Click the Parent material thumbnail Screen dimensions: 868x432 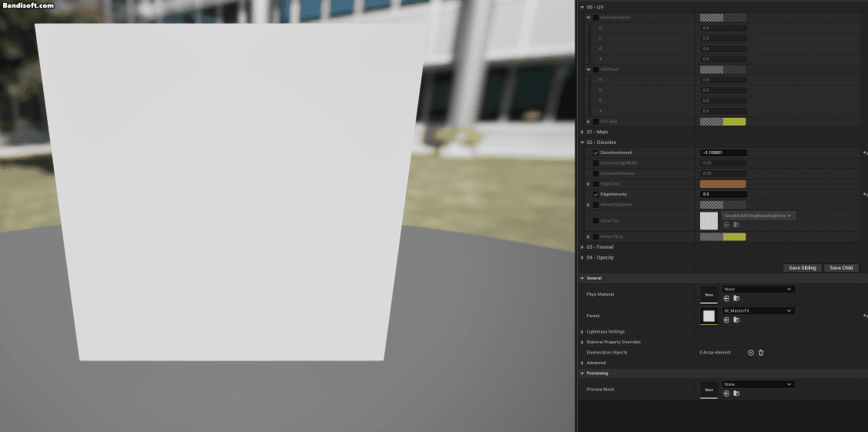[x=709, y=316]
